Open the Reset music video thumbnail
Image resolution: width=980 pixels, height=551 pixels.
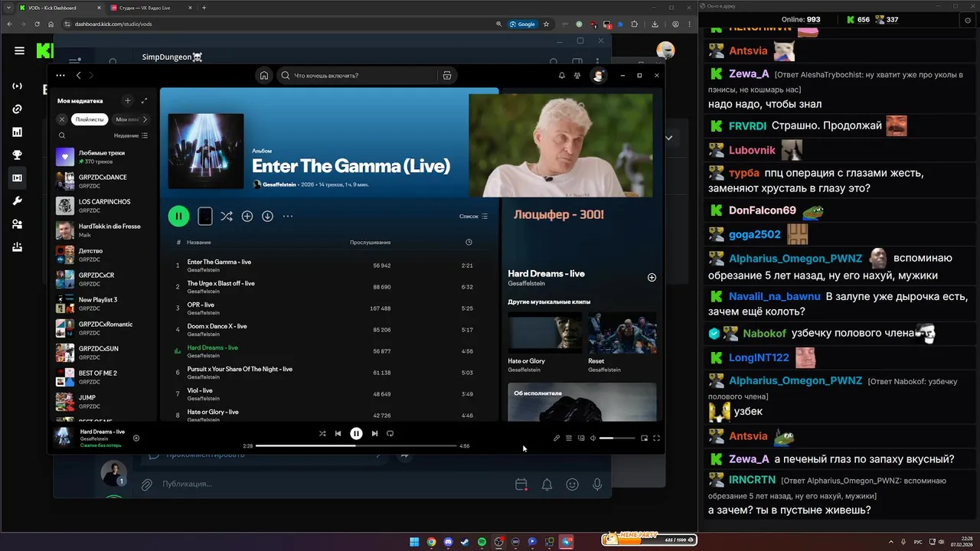pos(622,334)
